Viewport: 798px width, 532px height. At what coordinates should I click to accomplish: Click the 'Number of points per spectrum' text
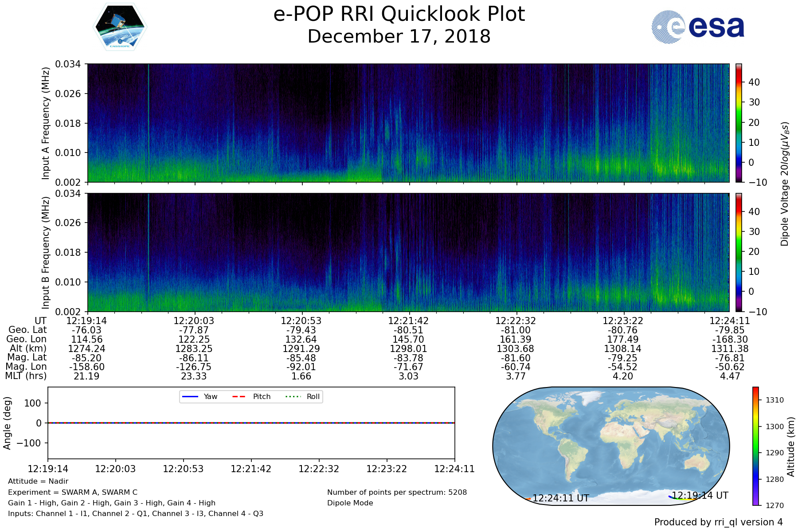click(397, 492)
